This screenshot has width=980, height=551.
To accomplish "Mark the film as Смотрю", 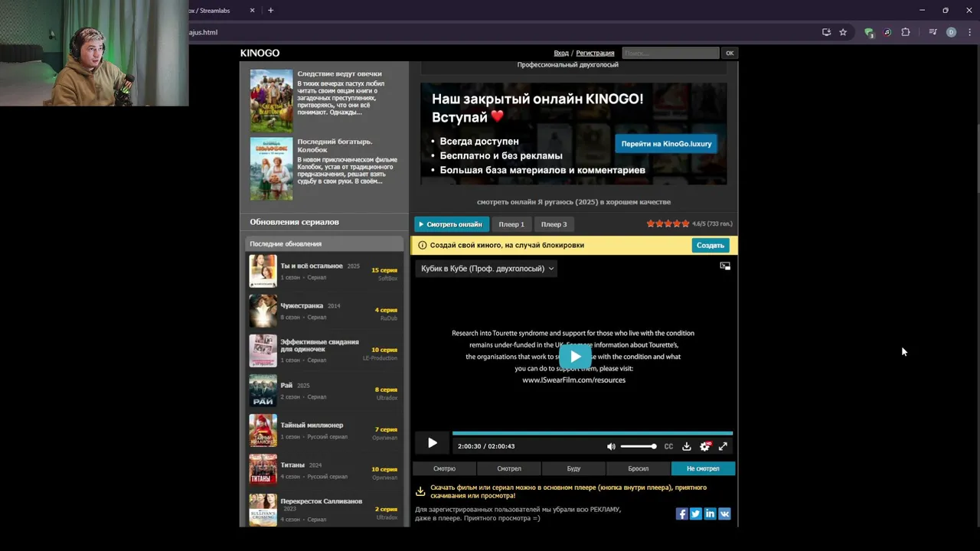I will pyautogui.click(x=444, y=468).
